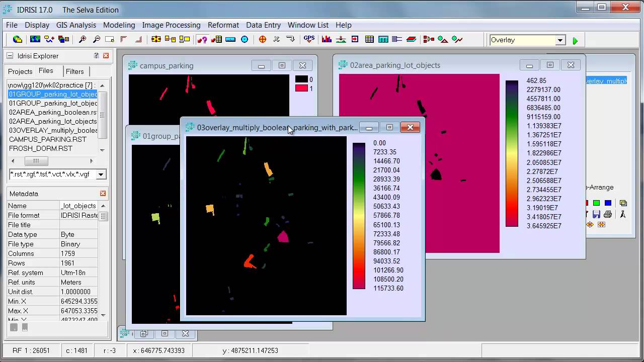The height and width of the screenshot is (362, 644).
Task: Click the Idrisi Explorer help question mark
Action: click(96, 56)
